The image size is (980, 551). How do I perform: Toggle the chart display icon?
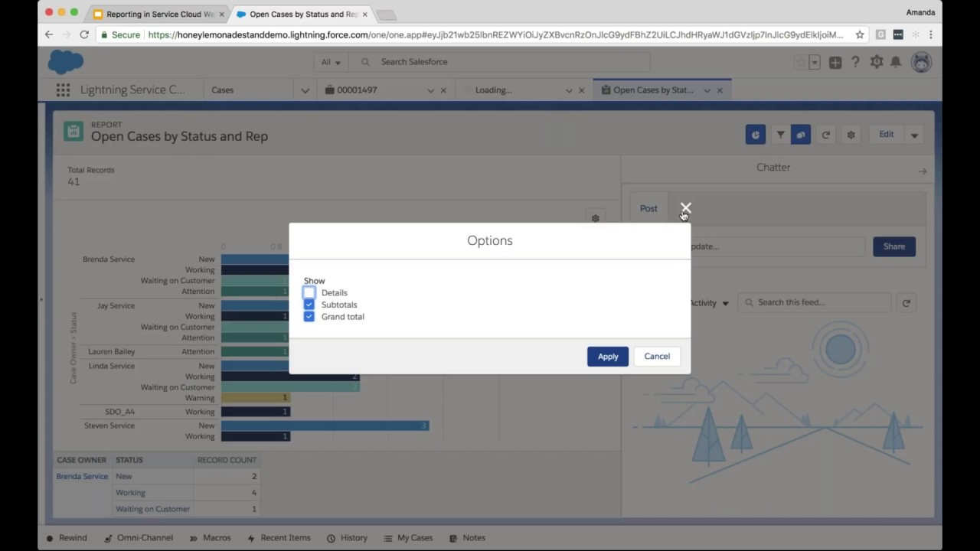pyautogui.click(x=755, y=135)
